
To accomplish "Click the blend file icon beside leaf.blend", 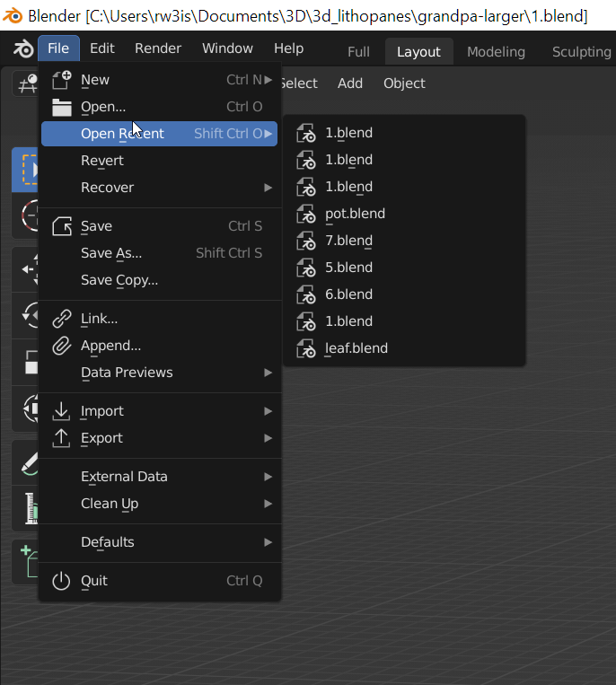I will (306, 348).
